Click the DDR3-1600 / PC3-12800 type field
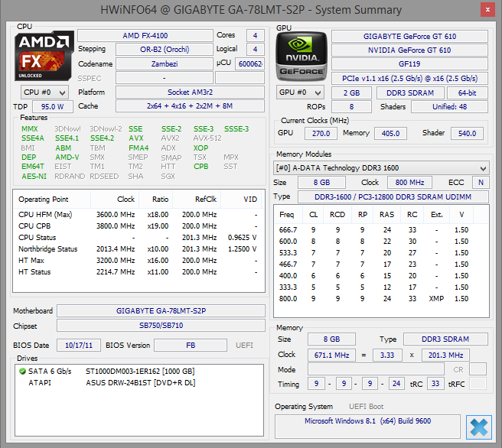This screenshot has width=502, height=448. click(x=393, y=197)
